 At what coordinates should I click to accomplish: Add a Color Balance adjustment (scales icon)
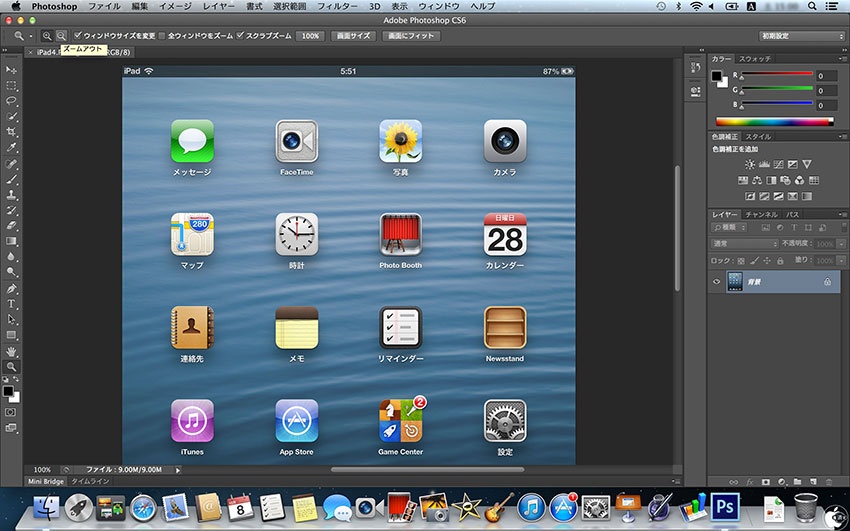[757, 180]
